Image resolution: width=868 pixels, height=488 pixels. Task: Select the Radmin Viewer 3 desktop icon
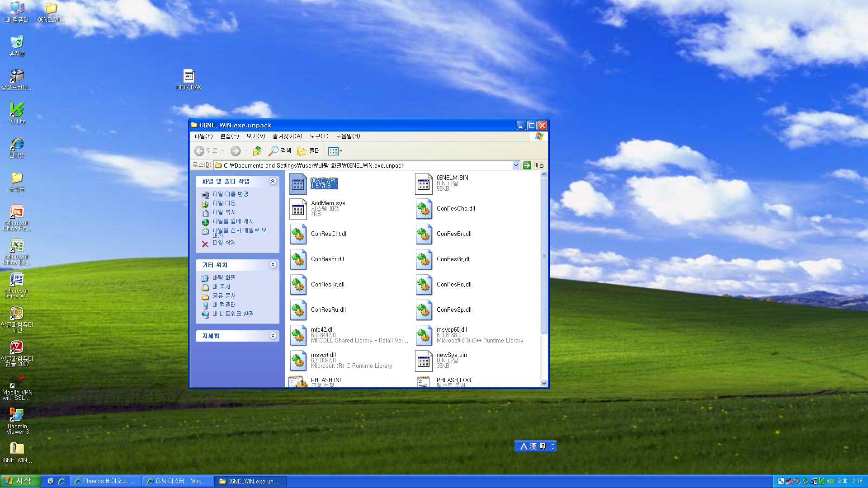(x=17, y=421)
